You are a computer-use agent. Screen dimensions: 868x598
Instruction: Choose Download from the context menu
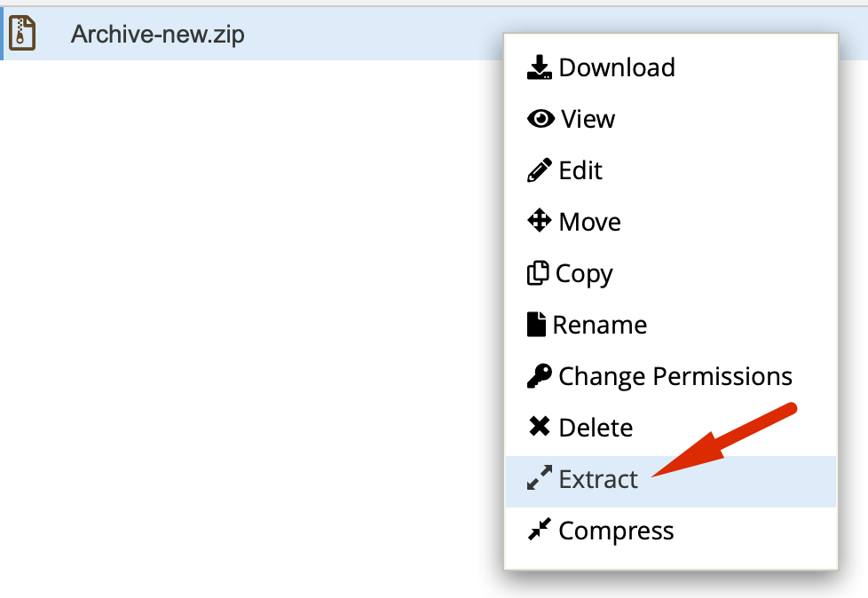617,67
